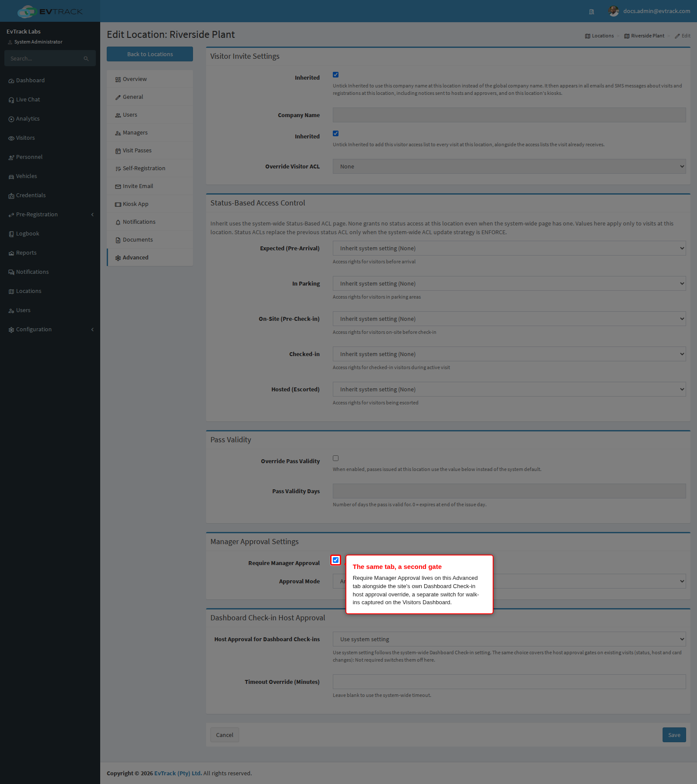Untick Inherited checkbox above Override Visitor ACL
The height and width of the screenshot is (784, 697).
[x=335, y=134]
